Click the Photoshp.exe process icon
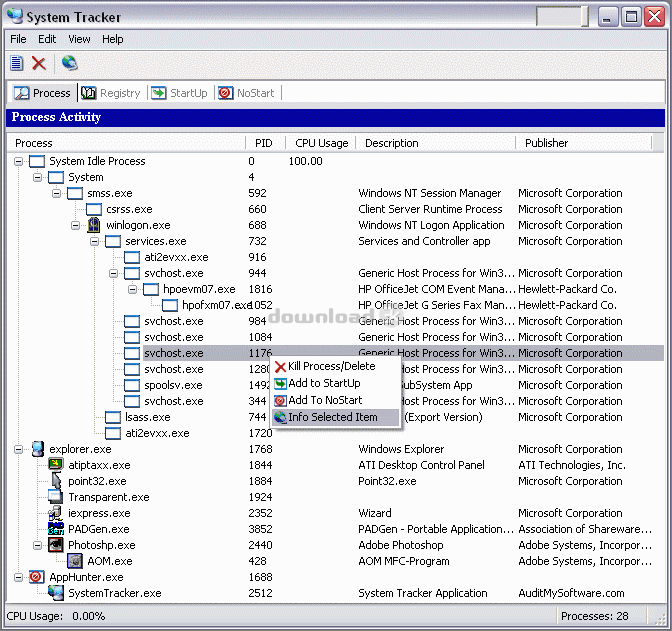 click(56, 545)
